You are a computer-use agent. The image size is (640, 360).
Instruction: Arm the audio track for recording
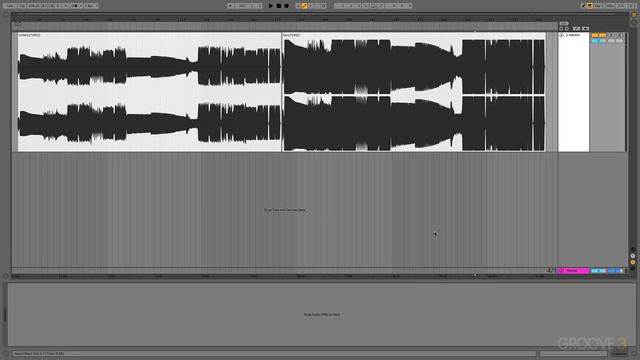pyautogui.click(x=619, y=35)
